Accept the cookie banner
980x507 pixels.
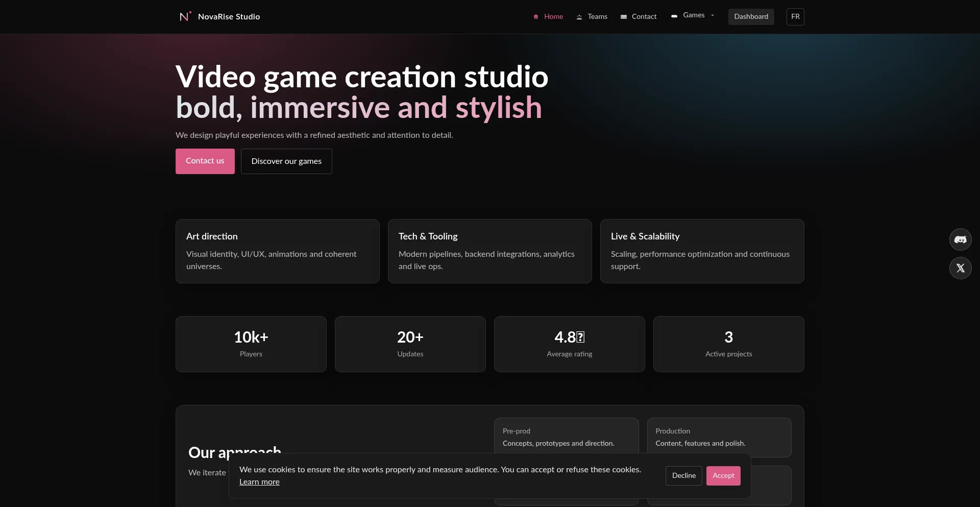tap(723, 475)
